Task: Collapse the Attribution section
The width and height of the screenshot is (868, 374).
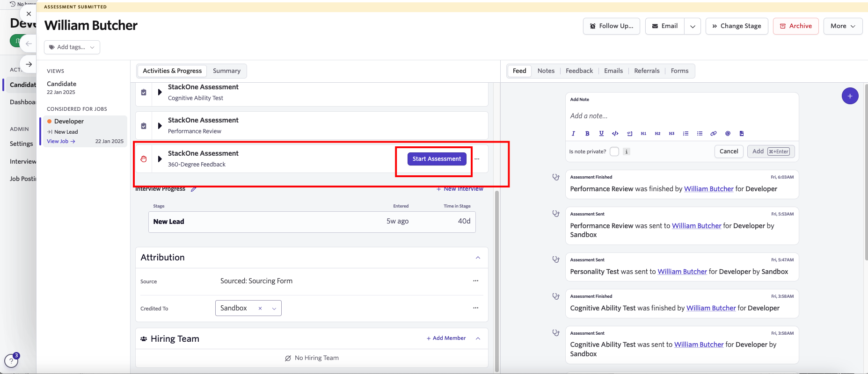Action: (478, 258)
